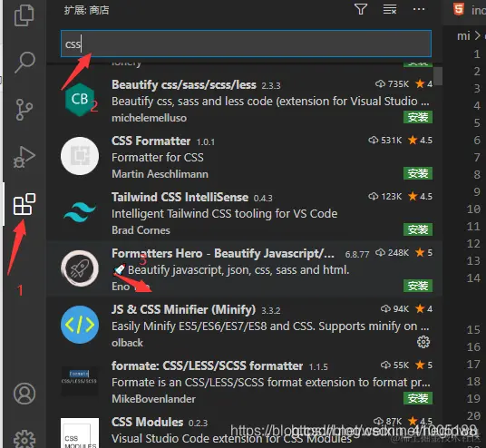The image size is (486, 448).
Task: Open the Source Control view
Action: (x=24, y=110)
